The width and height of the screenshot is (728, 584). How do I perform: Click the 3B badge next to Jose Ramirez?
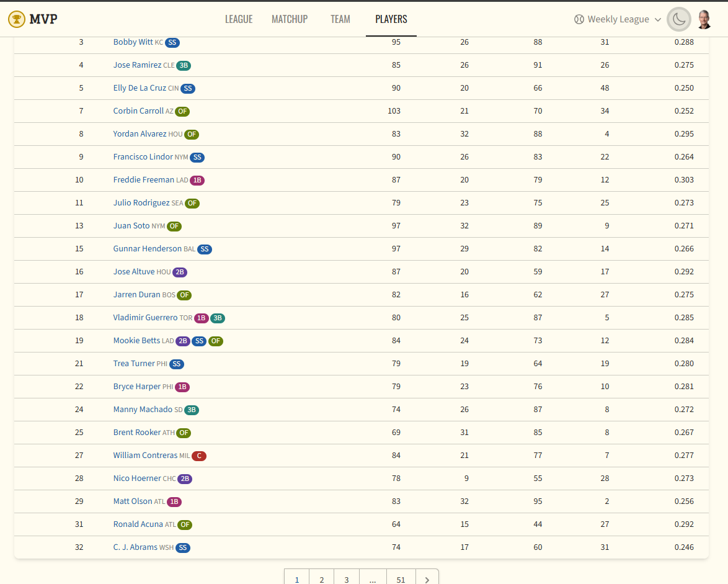click(184, 66)
